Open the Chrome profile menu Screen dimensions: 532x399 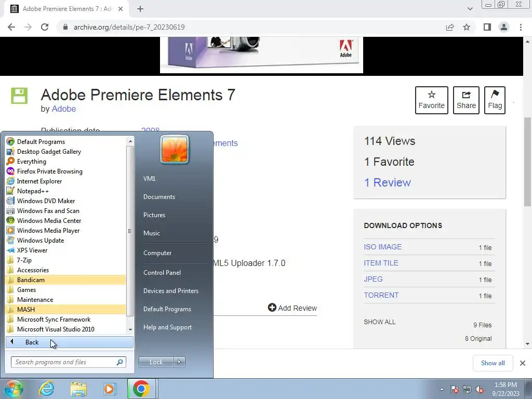(504, 27)
